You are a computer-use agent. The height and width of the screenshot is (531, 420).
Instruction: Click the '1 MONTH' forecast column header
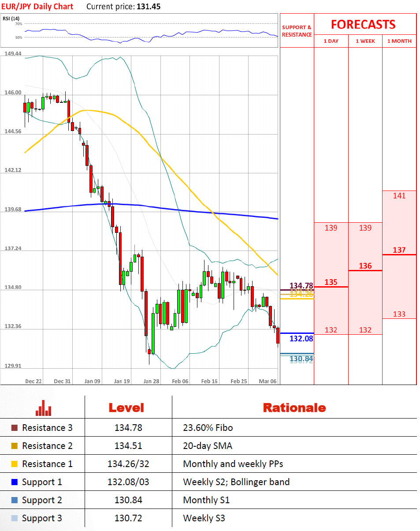coord(399,41)
